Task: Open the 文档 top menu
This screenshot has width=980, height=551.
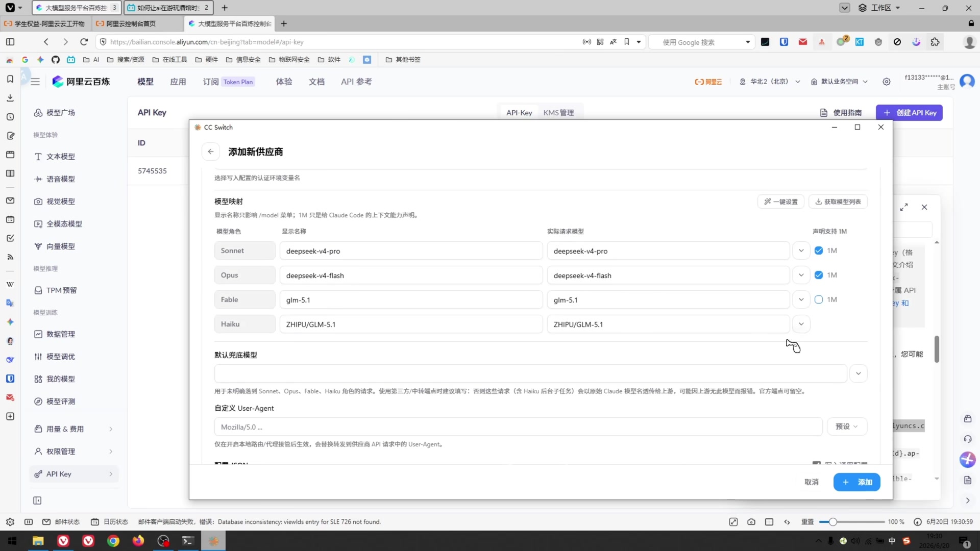Action: (x=316, y=82)
